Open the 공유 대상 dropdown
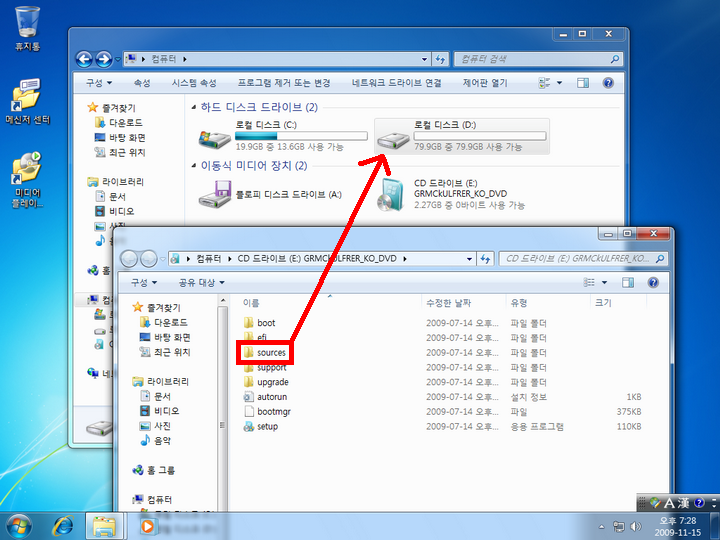Viewport: 720px width, 540px height. [x=201, y=282]
